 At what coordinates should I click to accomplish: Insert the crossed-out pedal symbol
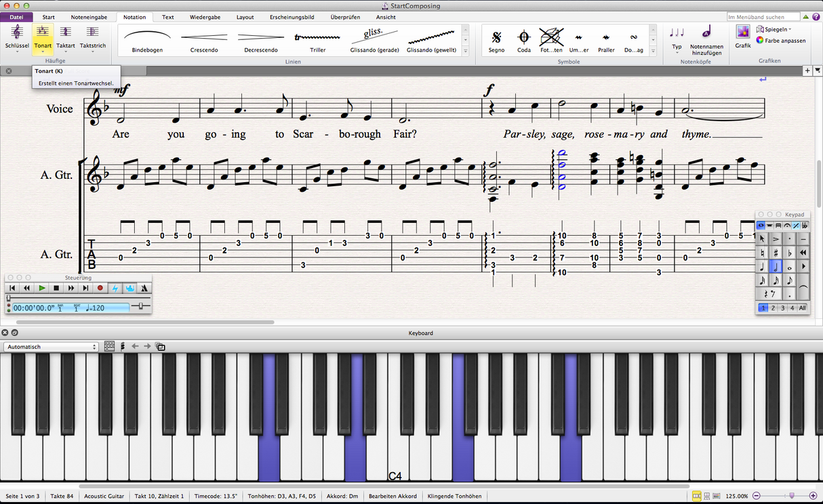coord(551,40)
